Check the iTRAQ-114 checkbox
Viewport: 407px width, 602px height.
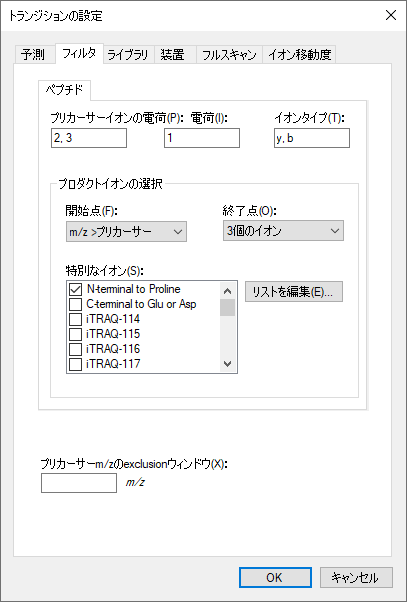[x=75, y=319]
